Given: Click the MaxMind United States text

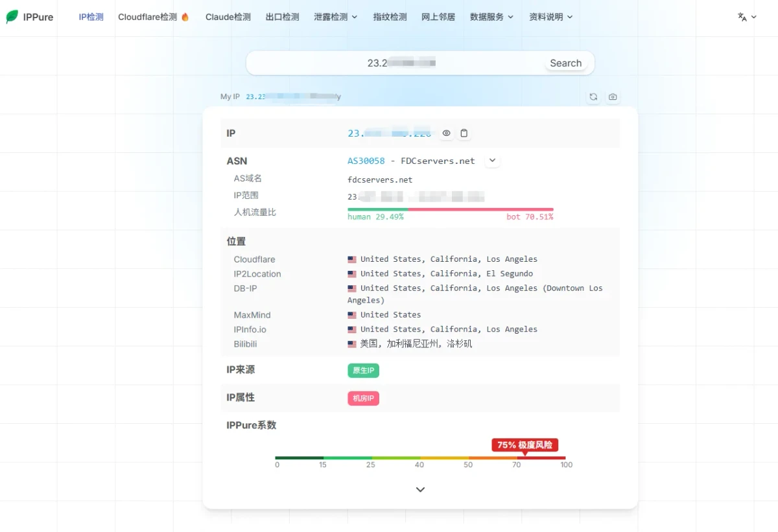Looking at the screenshot, I should point(391,316).
